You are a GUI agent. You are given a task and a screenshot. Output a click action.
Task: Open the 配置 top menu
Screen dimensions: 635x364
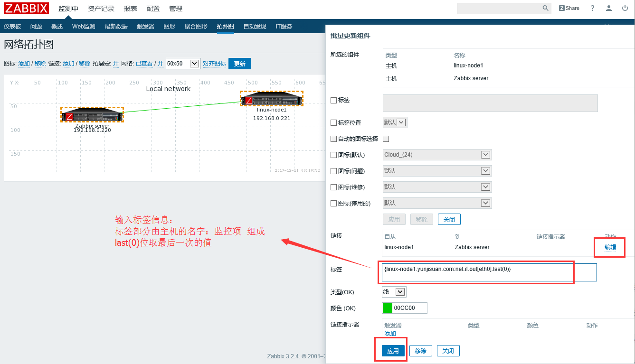pyautogui.click(x=153, y=9)
